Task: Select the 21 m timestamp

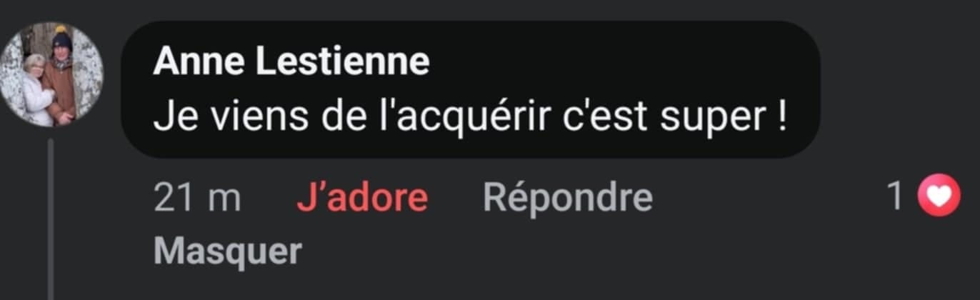Action: (198, 198)
